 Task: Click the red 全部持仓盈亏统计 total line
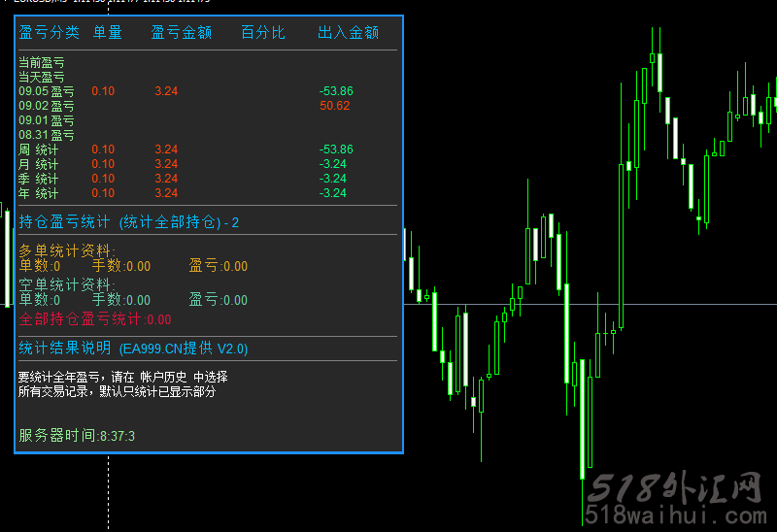94,319
